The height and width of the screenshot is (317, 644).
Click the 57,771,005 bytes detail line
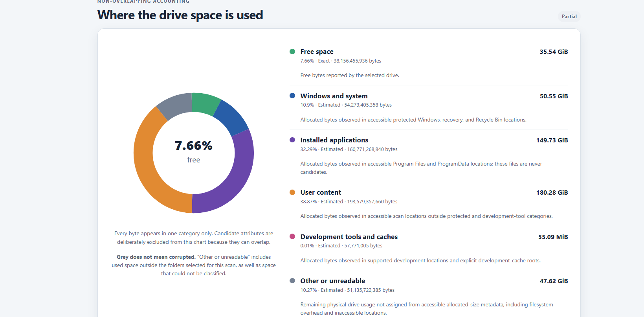341,246
